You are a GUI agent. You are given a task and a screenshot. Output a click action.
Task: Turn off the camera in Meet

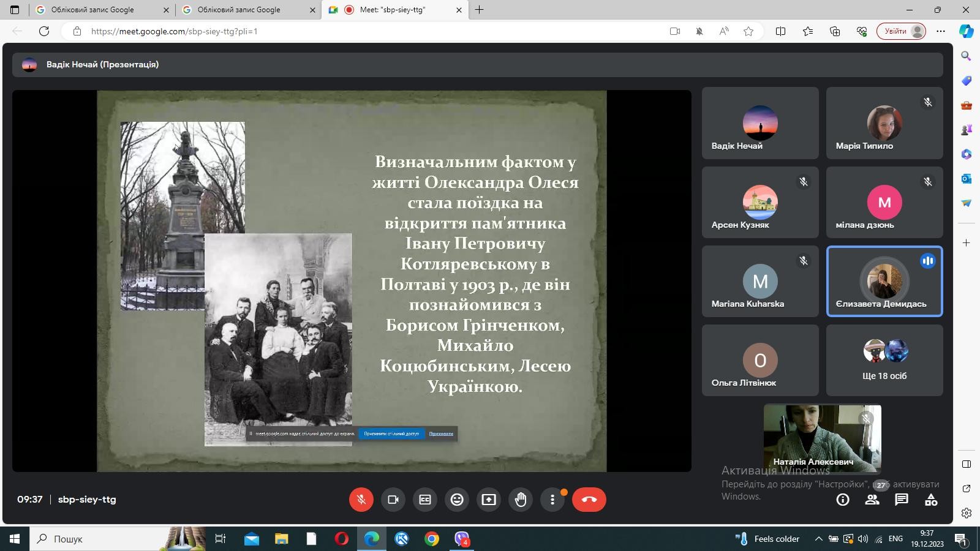pos(393,500)
